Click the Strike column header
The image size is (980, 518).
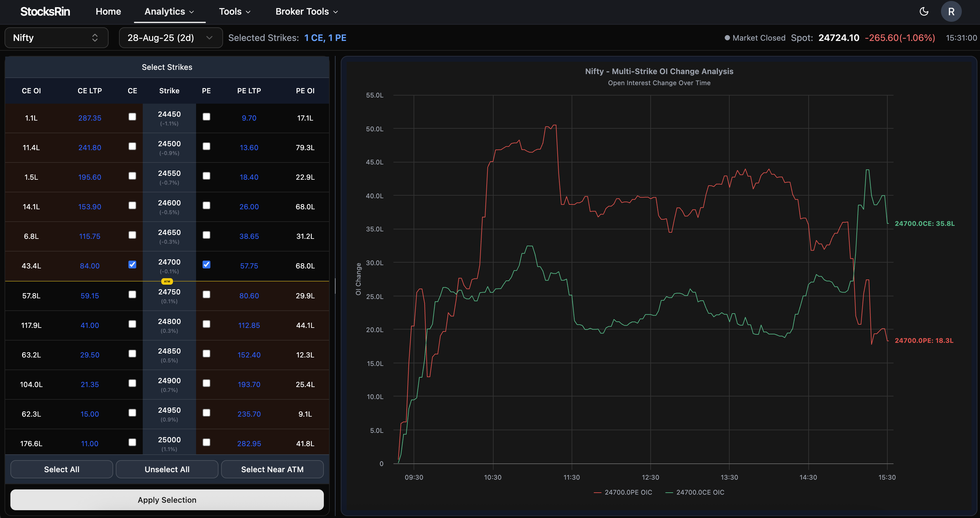click(x=169, y=91)
